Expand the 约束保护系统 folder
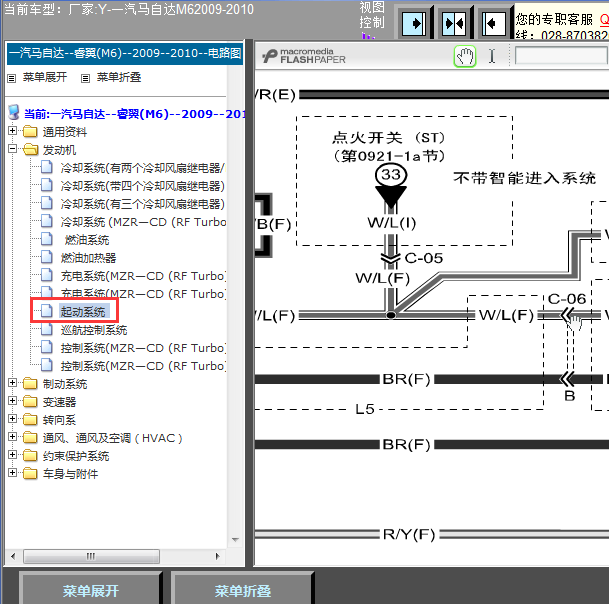The height and width of the screenshot is (604, 609). pyautogui.click(x=12, y=455)
